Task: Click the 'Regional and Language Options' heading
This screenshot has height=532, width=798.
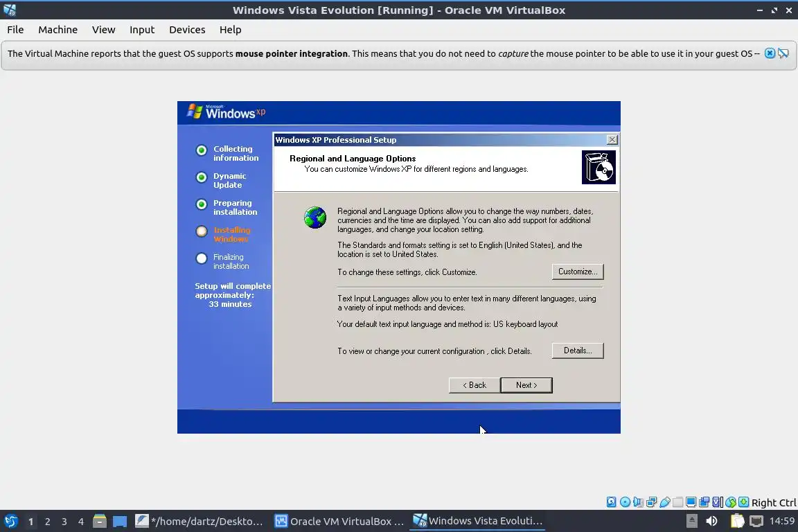Action: coord(353,159)
